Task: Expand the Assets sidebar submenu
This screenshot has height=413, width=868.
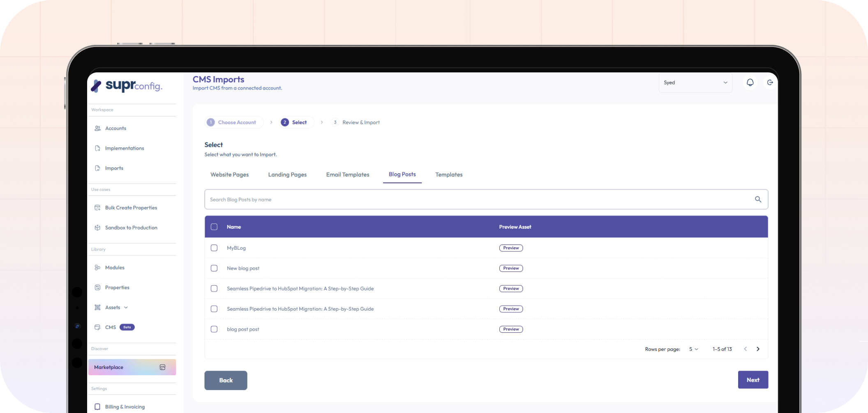Action: (126, 308)
